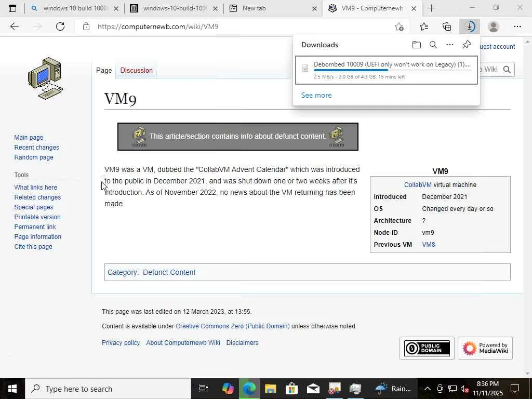Screen dimensions: 532x399
Task: Open the tab actions menu icon
Action: click(12, 8)
